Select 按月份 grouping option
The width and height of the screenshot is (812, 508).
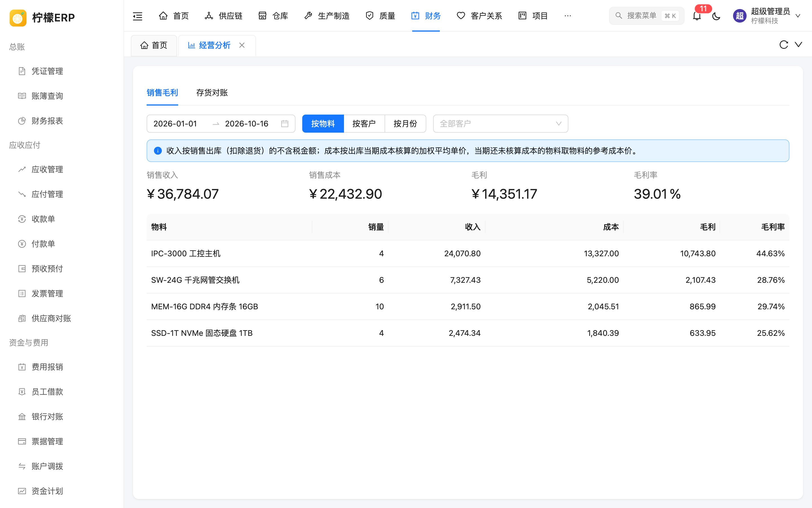click(405, 124)
